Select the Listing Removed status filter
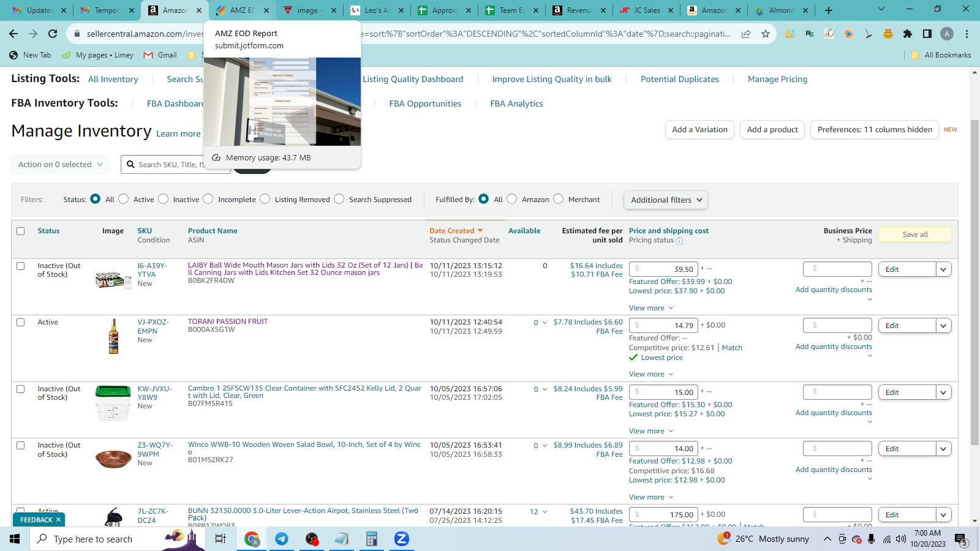Viewport: 980px width, 551px height. pyautogui.click(x=265, y=199)
